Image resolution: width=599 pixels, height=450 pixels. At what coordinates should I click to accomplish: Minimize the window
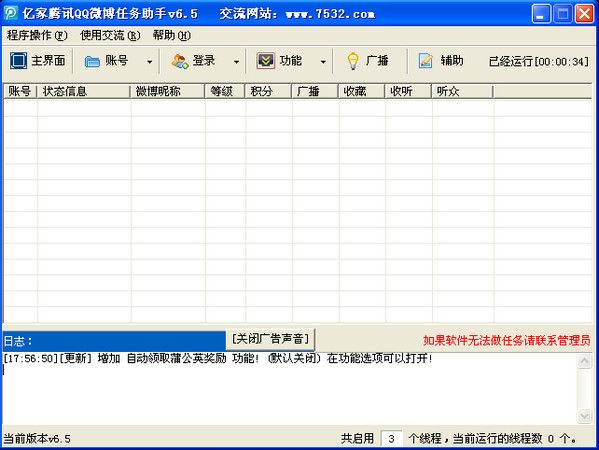tap(541, 14)
